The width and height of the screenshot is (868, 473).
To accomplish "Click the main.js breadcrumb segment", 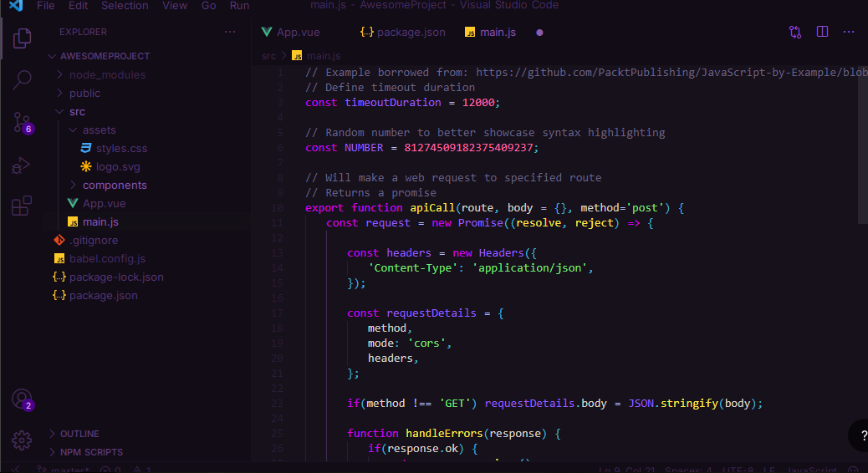I will [324, 56].
